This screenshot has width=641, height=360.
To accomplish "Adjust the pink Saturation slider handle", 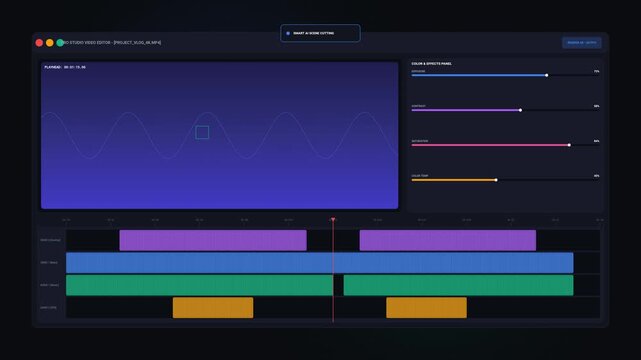I will 569,145.
